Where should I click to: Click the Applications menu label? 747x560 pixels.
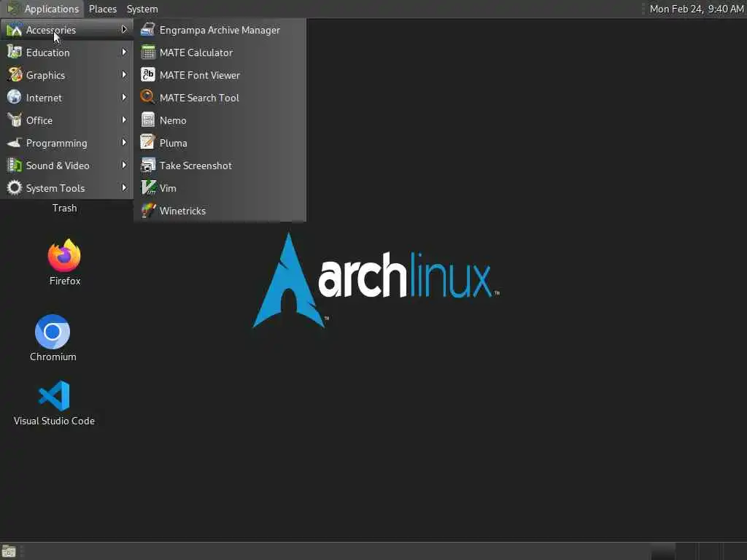click(x=52, y=9)
